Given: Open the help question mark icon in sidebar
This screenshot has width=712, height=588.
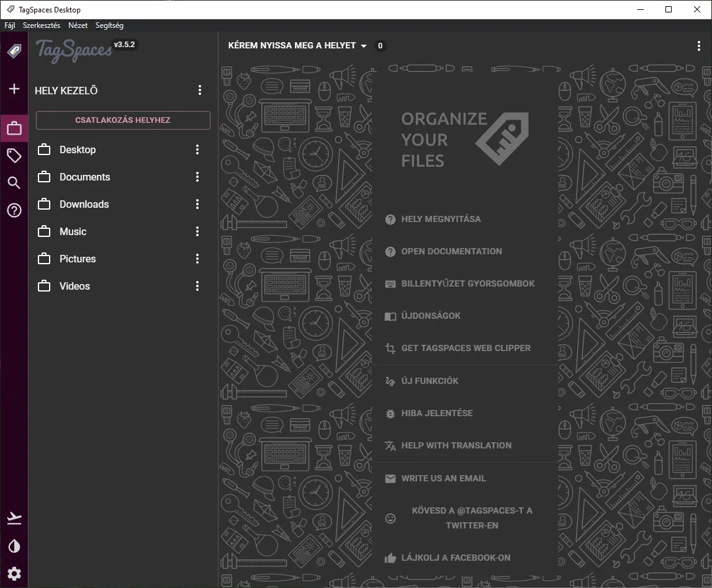Looking at the screenshot, I should pos(14,210).
